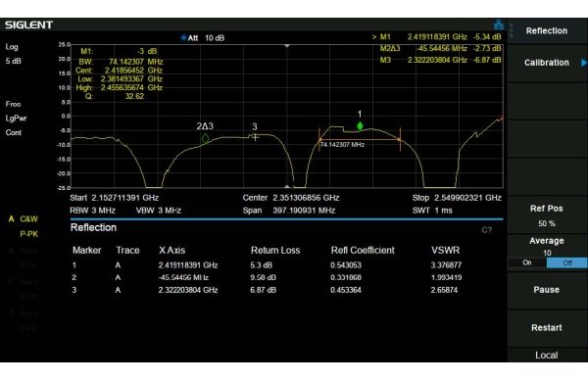Turn Average Off
Screen dimensions: 588x382
click(567, 263)
